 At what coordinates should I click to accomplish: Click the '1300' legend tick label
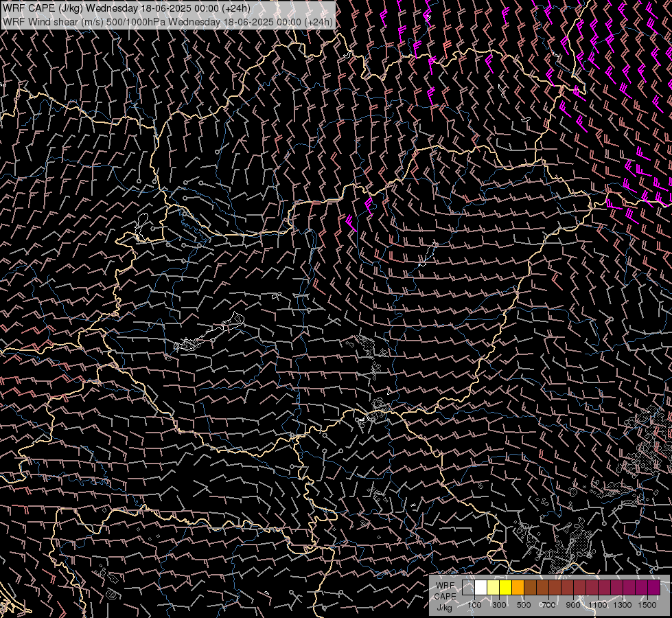tap(623, 605)
